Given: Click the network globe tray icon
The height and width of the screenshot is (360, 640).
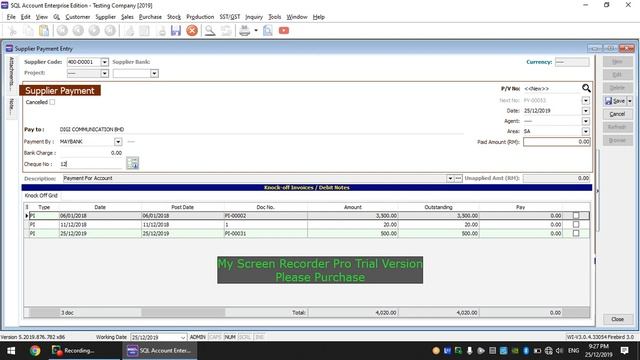Looking at the screenshot, I should (548, 351).
